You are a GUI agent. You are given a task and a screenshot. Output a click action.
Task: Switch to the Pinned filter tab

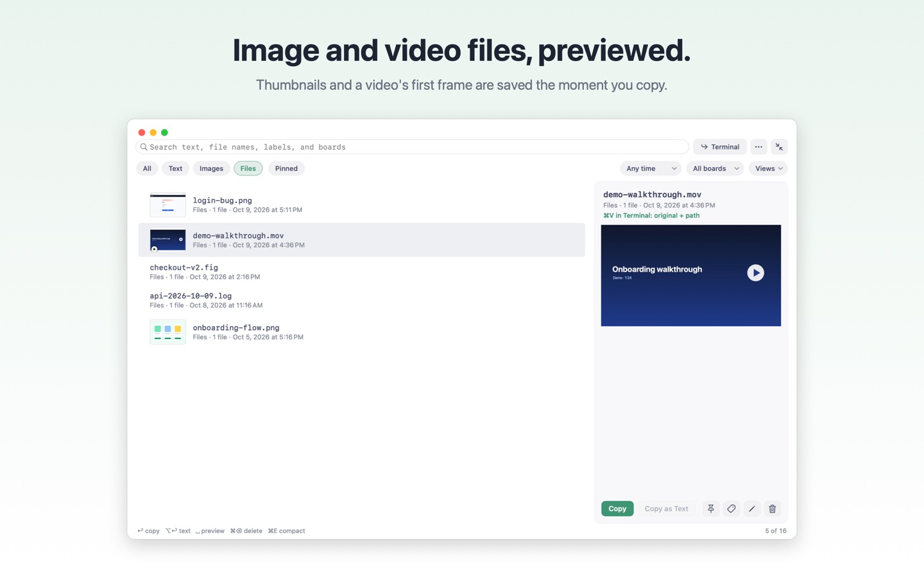click(286, 168)
